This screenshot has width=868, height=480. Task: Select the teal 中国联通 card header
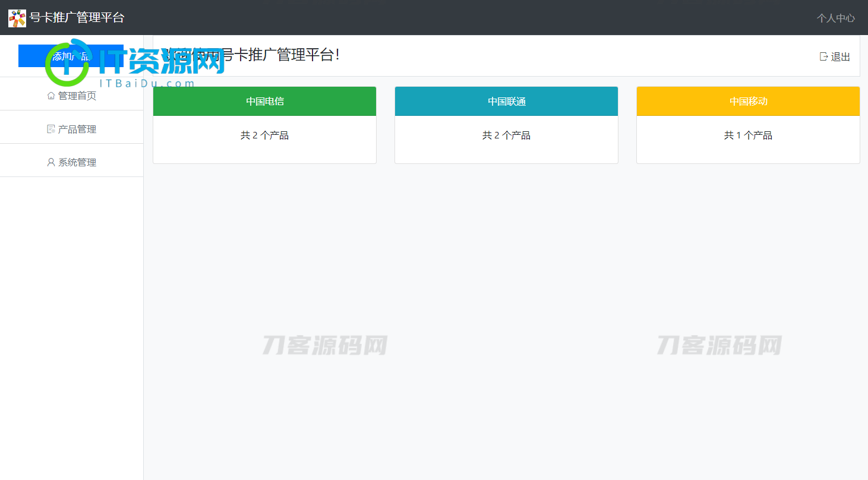506,102
